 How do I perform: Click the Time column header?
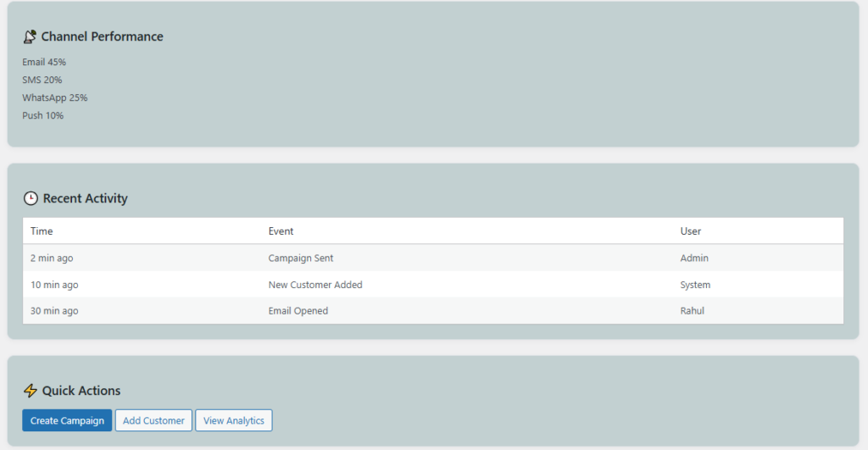(x=42, y=231)
